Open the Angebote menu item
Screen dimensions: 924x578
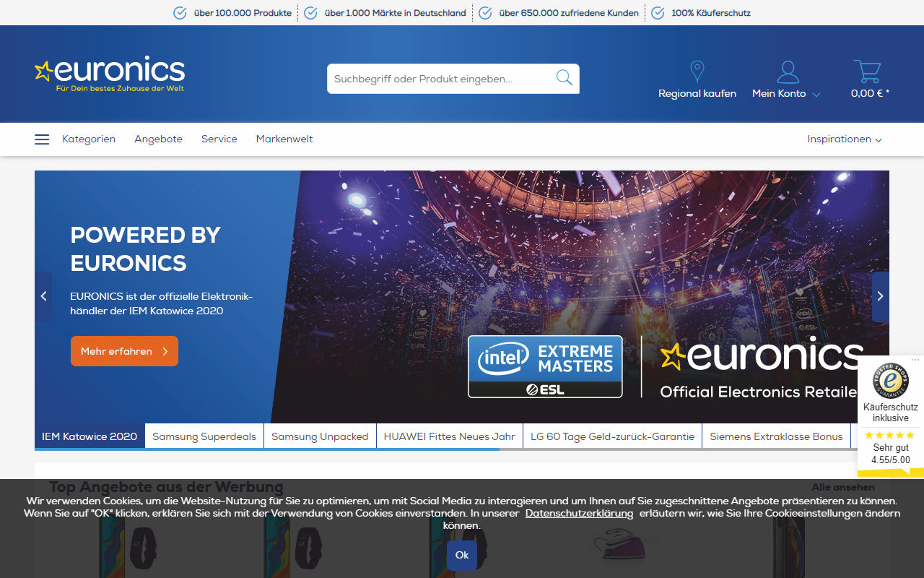click(x=158, y=139)
